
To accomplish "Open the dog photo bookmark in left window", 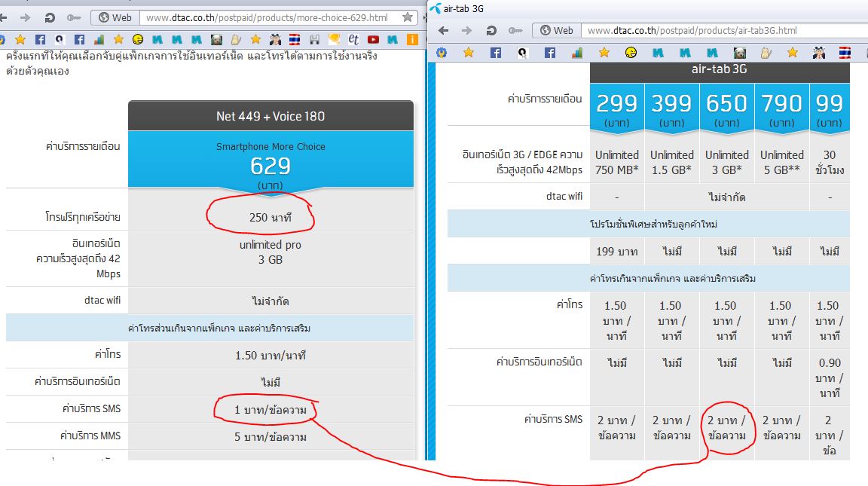I will click(216, 39).
